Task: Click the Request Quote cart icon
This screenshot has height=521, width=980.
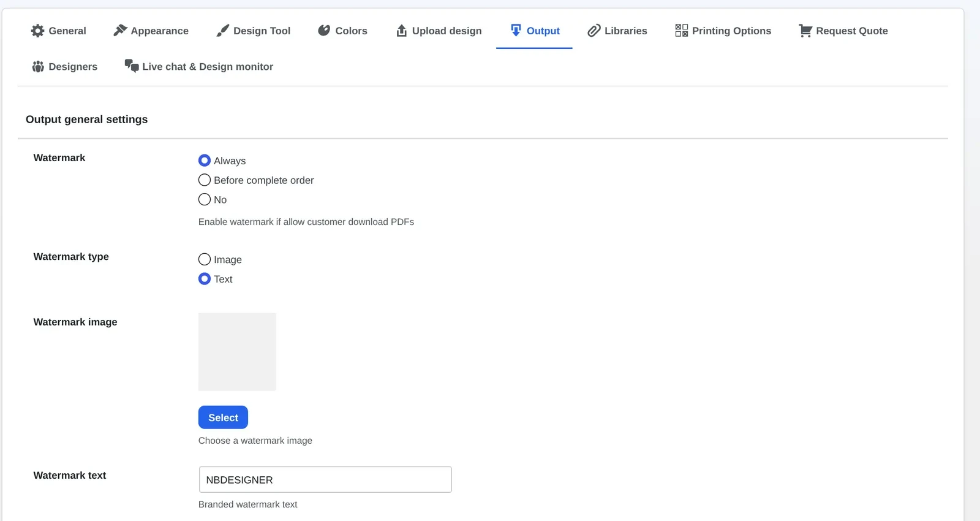Action: pyautogui.click(x=805, y=31)
